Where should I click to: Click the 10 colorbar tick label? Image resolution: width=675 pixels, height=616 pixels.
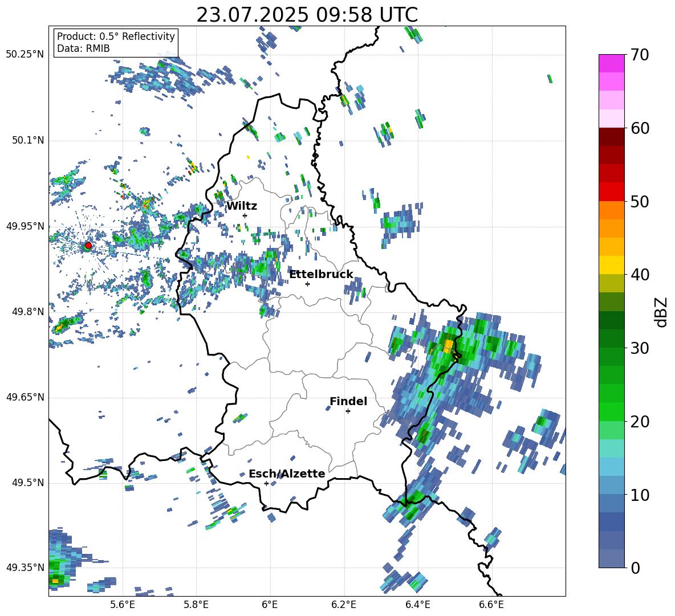tap(639, 495)
